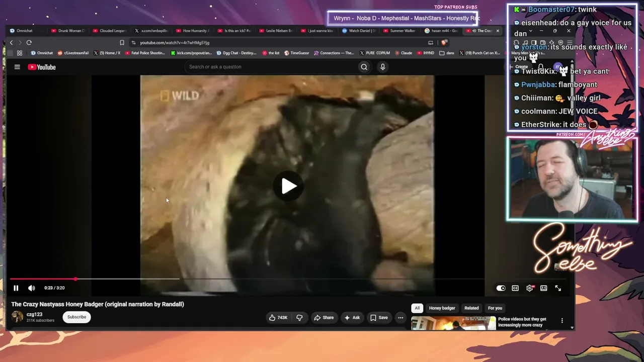This screenshot has width=644, height=362.
Task: Switch to the Clouded Leopard browser tab
Action: point(110,31)
